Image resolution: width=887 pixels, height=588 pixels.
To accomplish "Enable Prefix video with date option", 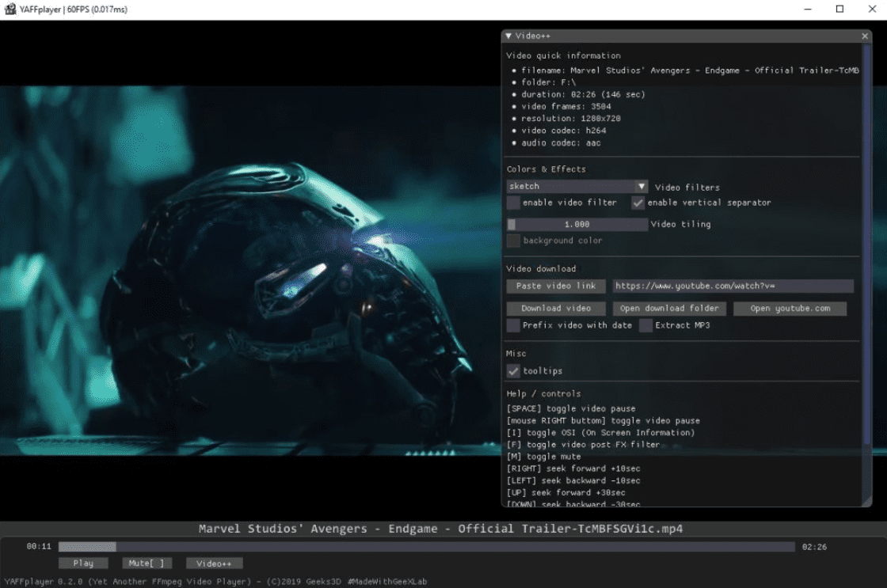I will coord(514,325).
